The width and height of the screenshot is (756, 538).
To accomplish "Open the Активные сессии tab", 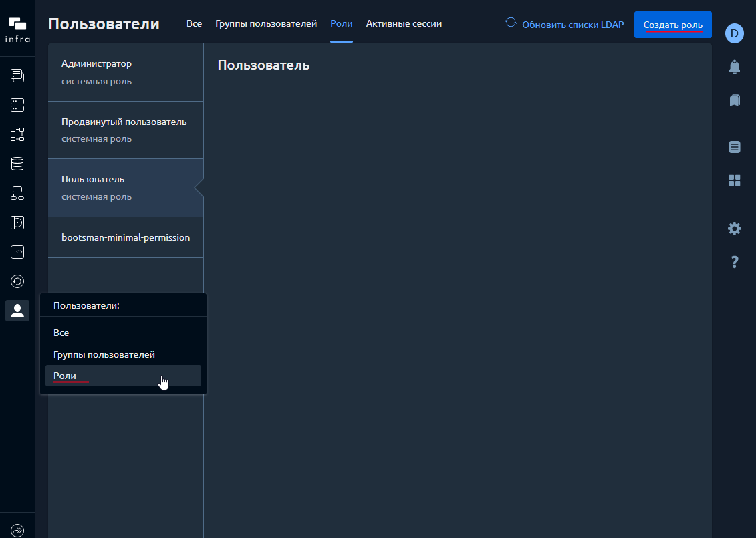I will [x=404, y=23].
